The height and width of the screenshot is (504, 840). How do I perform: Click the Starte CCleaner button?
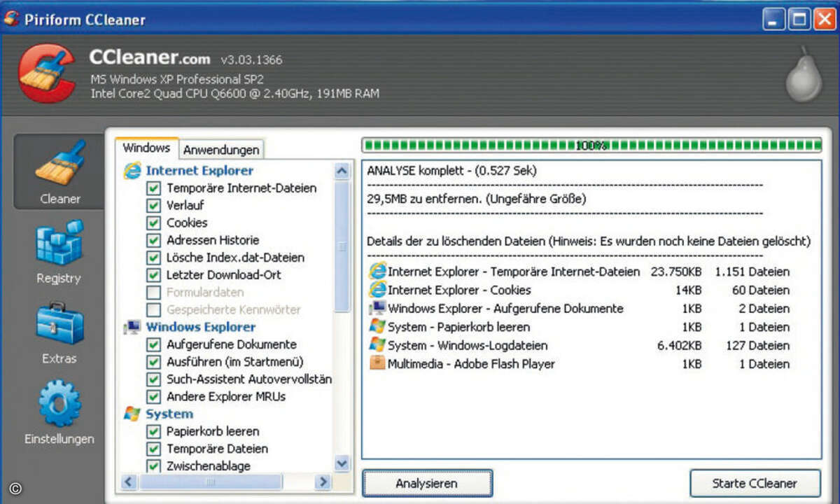(755, 483)
